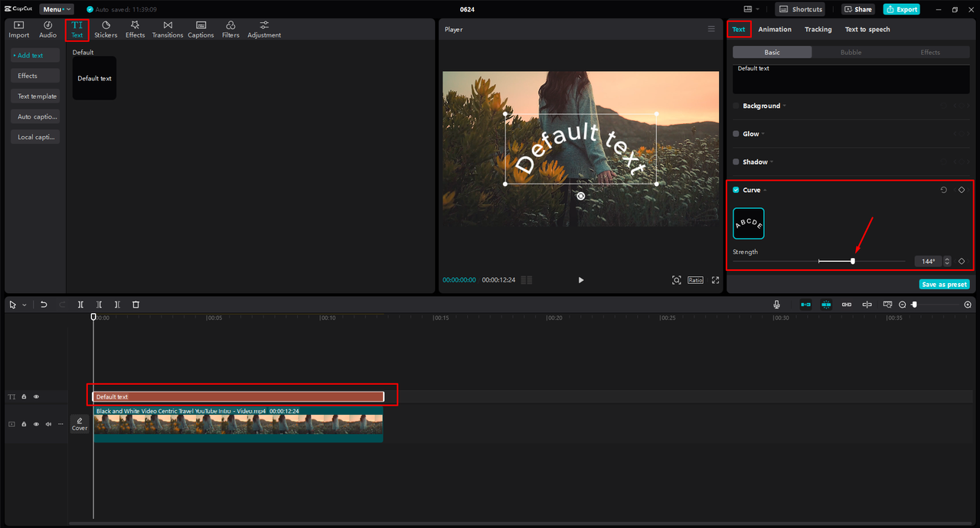Open the Captions section

(201, 30)
